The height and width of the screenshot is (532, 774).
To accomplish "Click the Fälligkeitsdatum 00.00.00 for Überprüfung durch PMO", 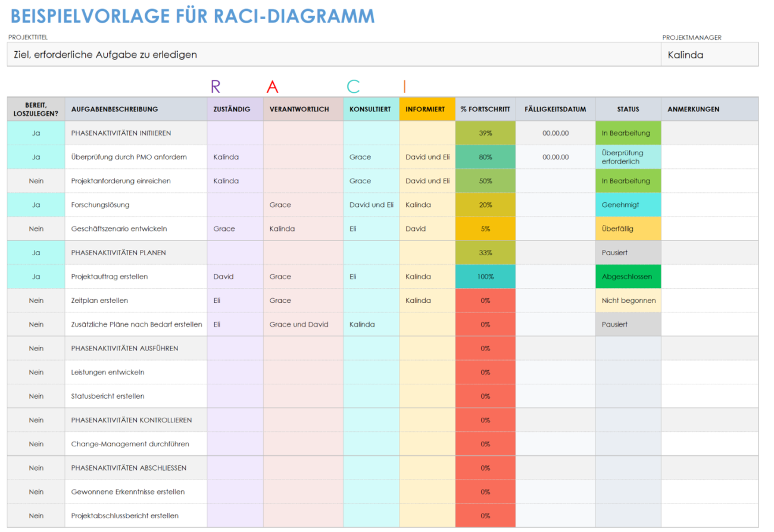I will coord(555,157).
